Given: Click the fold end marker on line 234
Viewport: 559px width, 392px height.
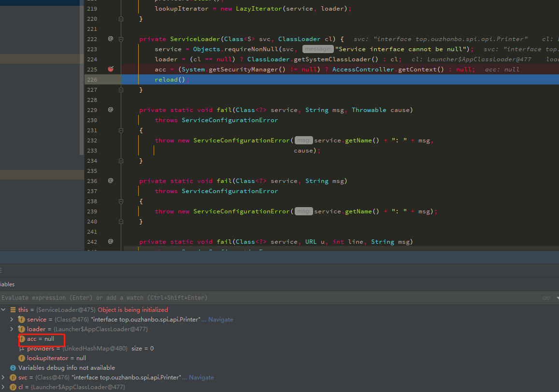Looking at the screenshot, I should pos(121,161).
